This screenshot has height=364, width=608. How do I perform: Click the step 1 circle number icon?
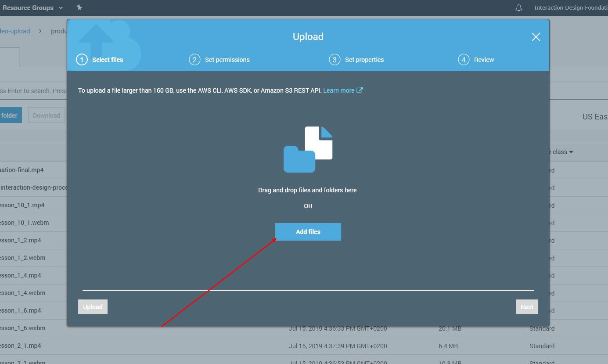82,60
